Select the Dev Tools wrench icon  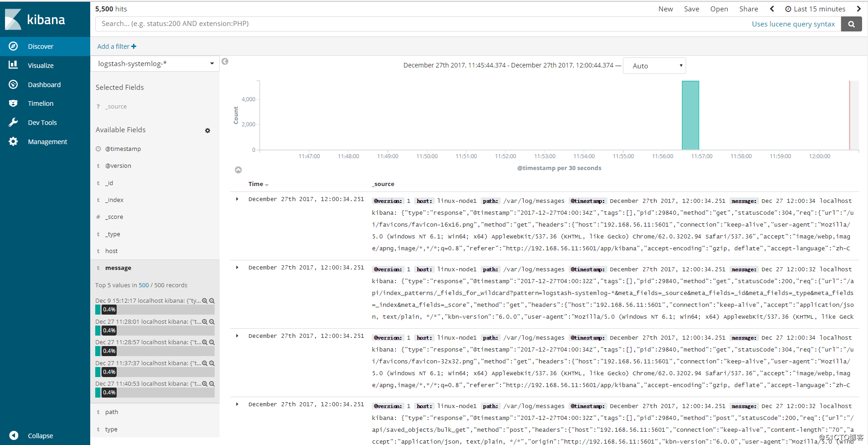[13, 122]
